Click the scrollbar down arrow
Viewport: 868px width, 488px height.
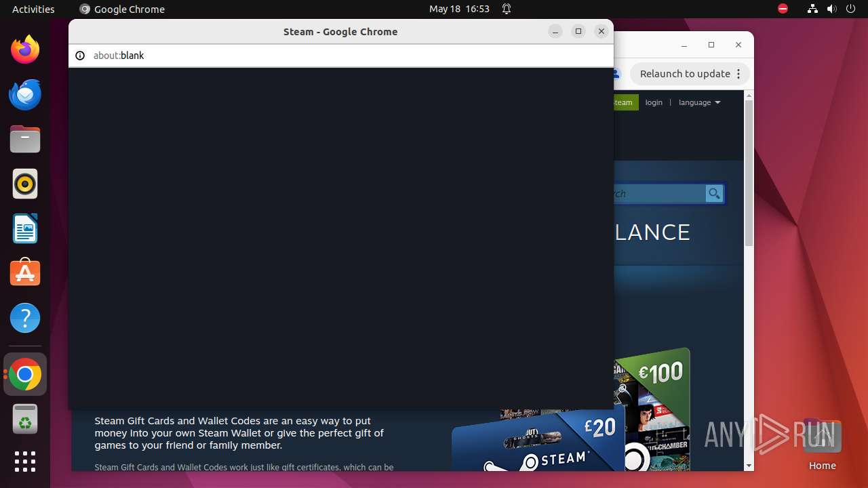point(749,466)
